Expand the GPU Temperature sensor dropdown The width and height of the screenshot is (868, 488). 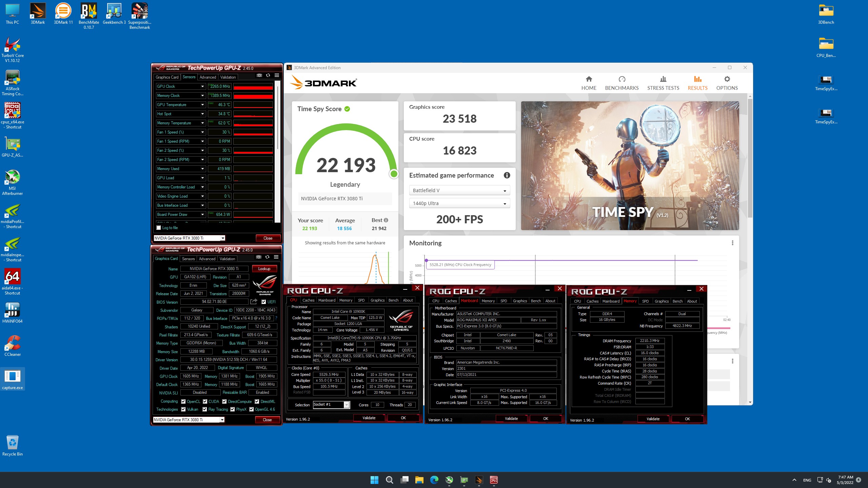click(x=202, y=105)
